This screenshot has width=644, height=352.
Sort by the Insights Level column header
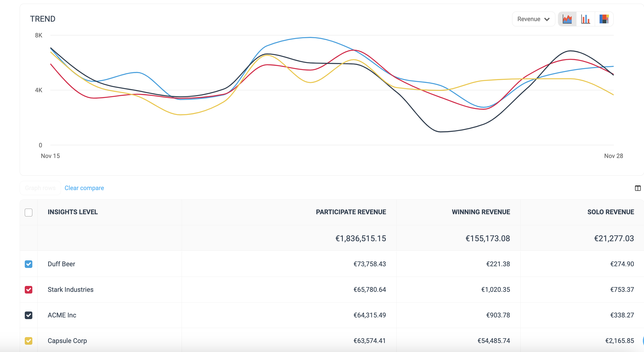pyautogui.click(x=73, y=212)
